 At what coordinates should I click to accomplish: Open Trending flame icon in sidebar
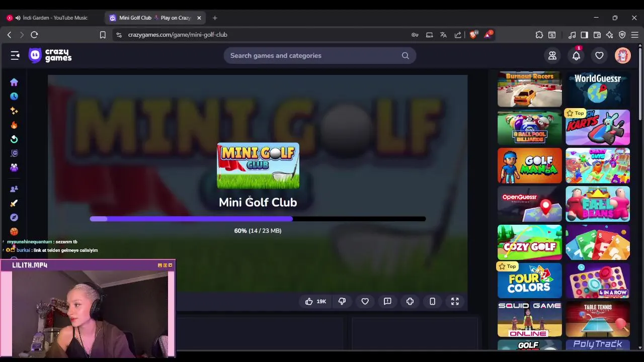(x=14, y=125)
